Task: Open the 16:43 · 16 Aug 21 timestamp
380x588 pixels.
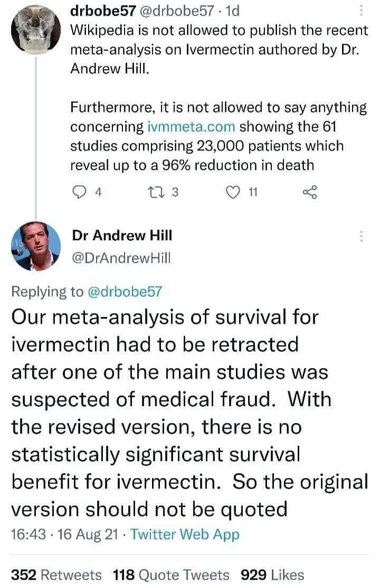Action: pyautogui.click(x=63, y=534)
